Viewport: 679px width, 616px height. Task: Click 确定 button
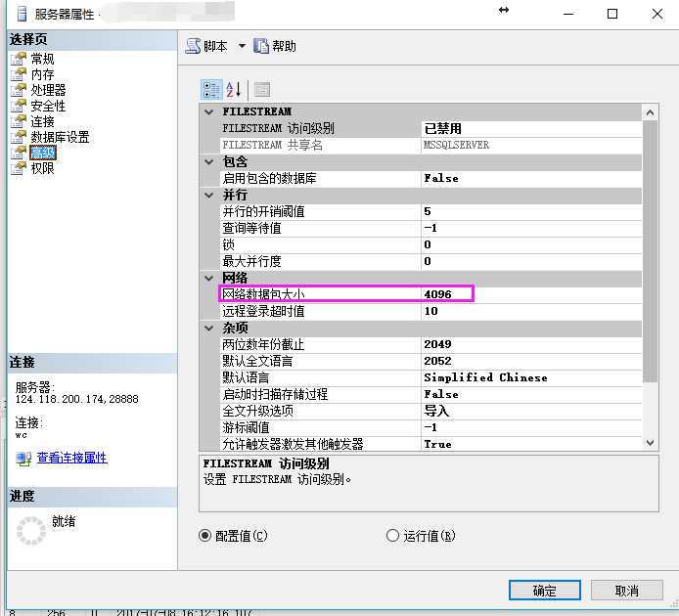545,591
